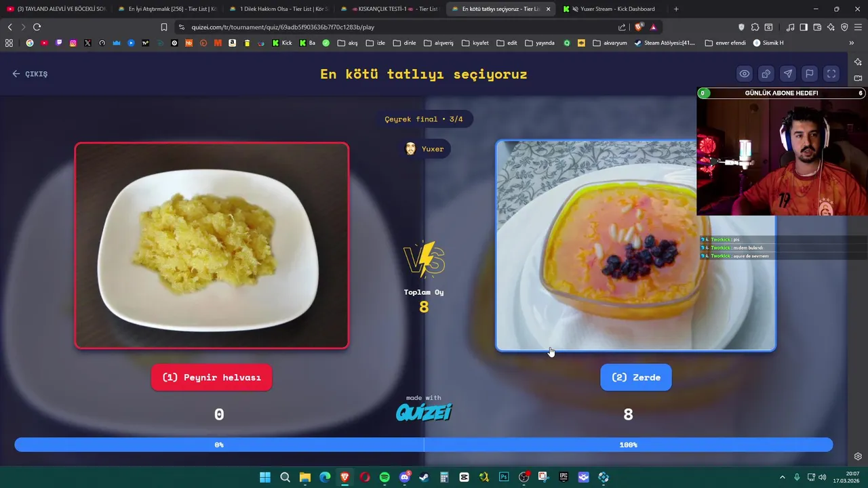Image resolution: width=868 pixels, height=488 pixels.
Task: Expand the kıyafet bookmarks folder
Action: coord(475,43)
